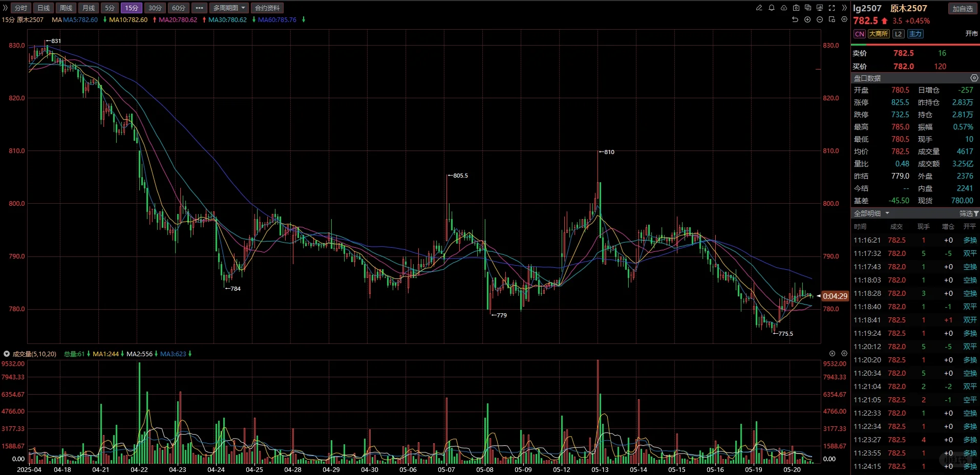Click the cloud sync icon
980x475 pixels.
coord(784,8)
